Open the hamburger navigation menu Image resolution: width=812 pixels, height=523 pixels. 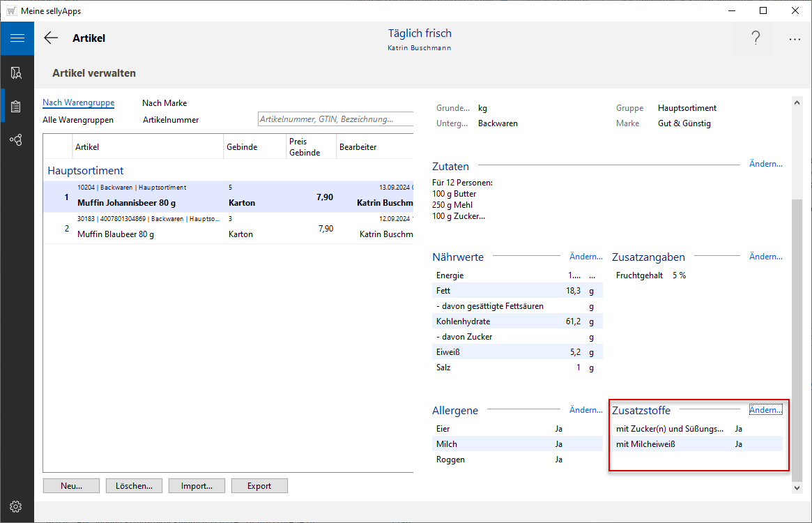click(x=17, y=38)
